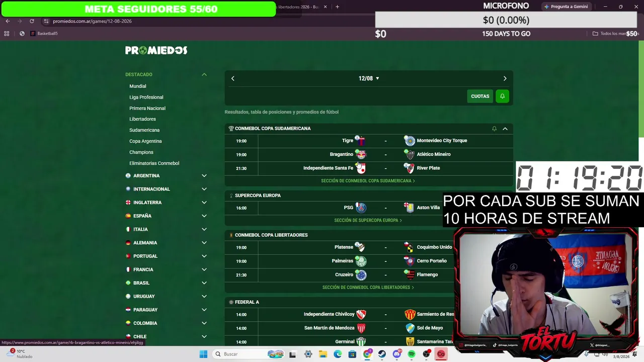Click the green notification bell button
This screenshot has width=644, height=362.
click(502, 96)
